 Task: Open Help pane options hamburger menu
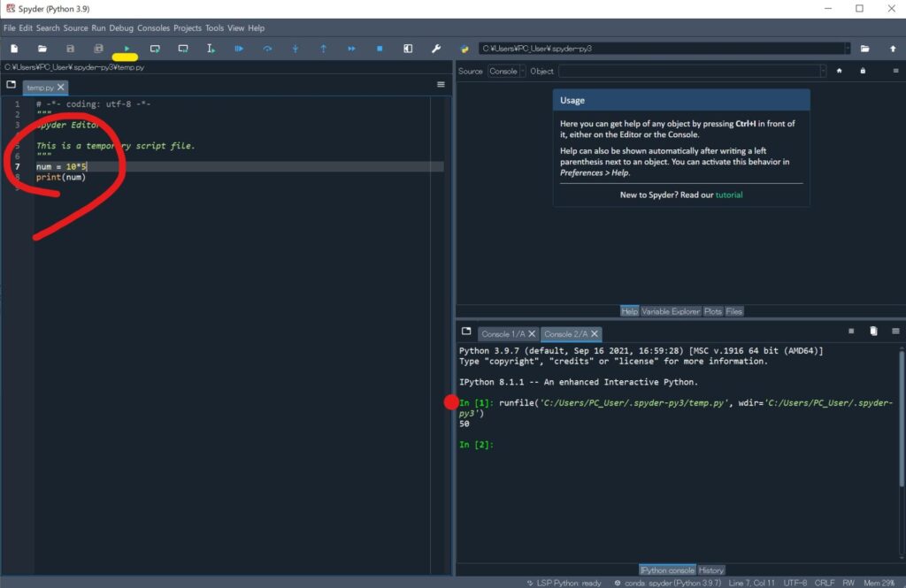pyautogui.click(x=895, y=71)
